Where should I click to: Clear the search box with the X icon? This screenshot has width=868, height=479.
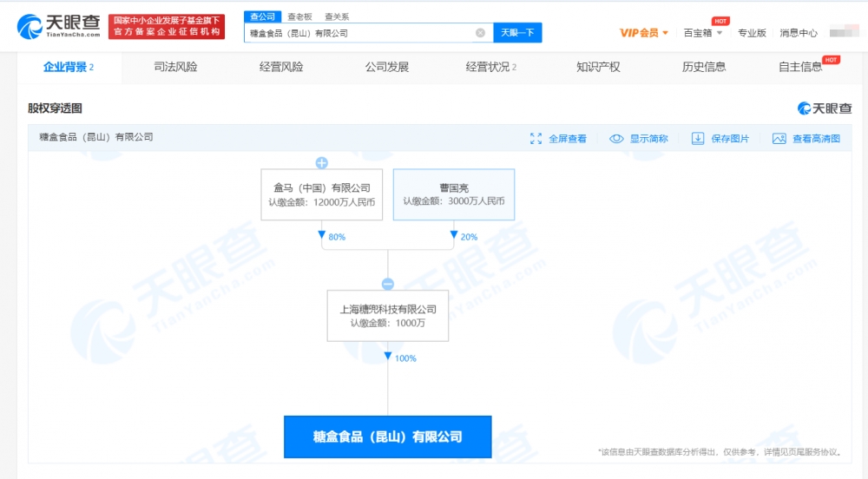click(481, 33)
